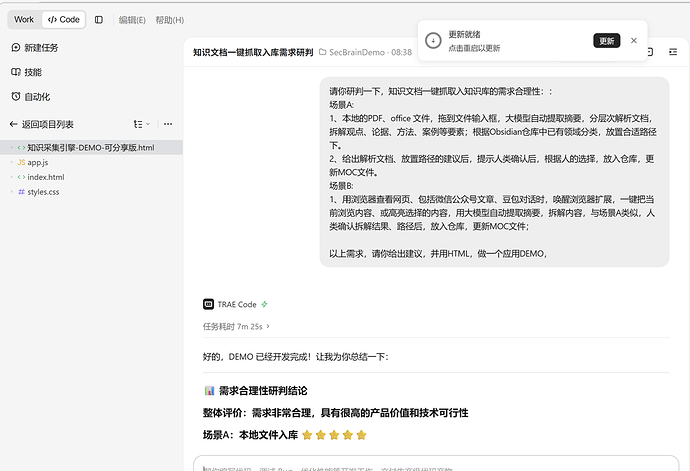Open styles.css in file tree
The image size is (690, 471).
[x=43, y=192]
